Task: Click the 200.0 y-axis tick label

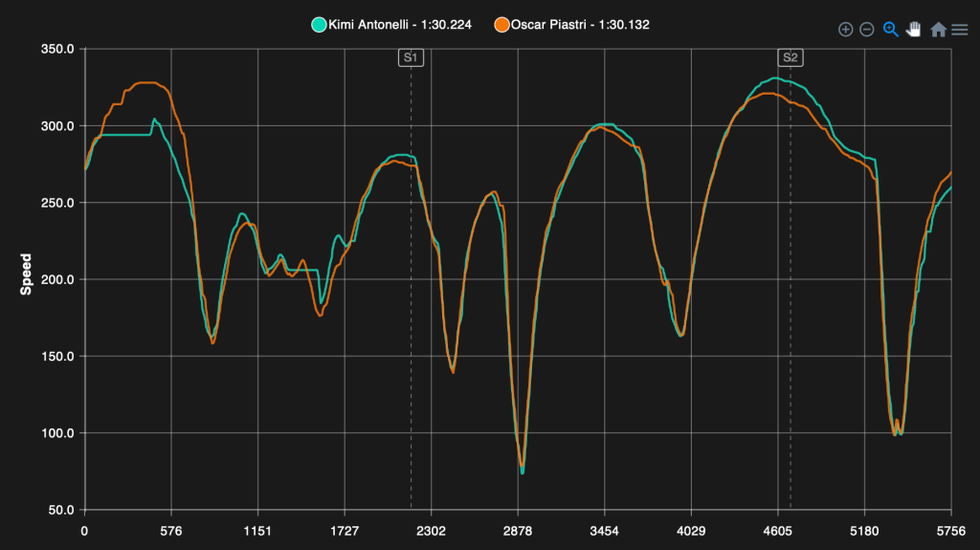Action: pos(57,279)
